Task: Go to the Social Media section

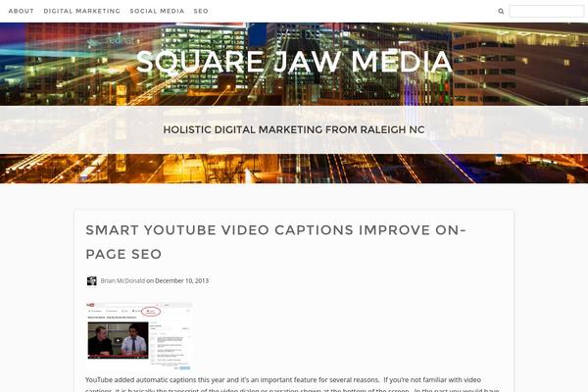Action: [x=157, y=11]
